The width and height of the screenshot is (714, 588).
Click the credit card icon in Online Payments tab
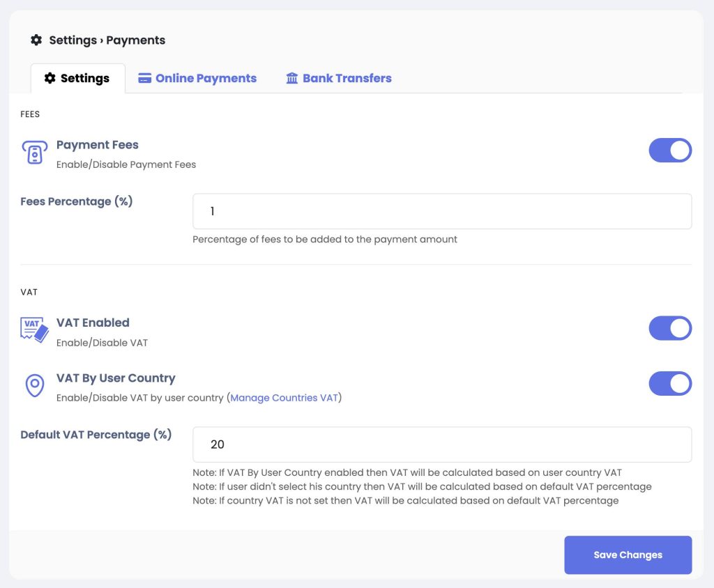click(145, 78)
